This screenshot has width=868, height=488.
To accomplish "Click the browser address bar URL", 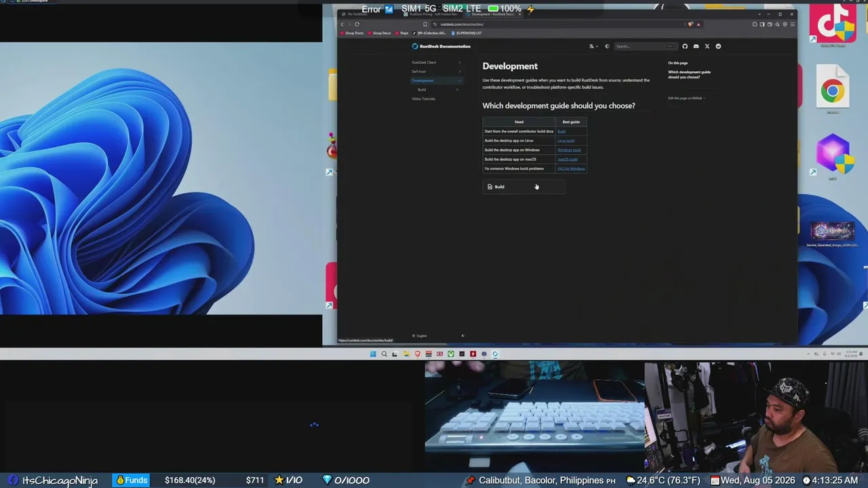I will tap(462, 24).
